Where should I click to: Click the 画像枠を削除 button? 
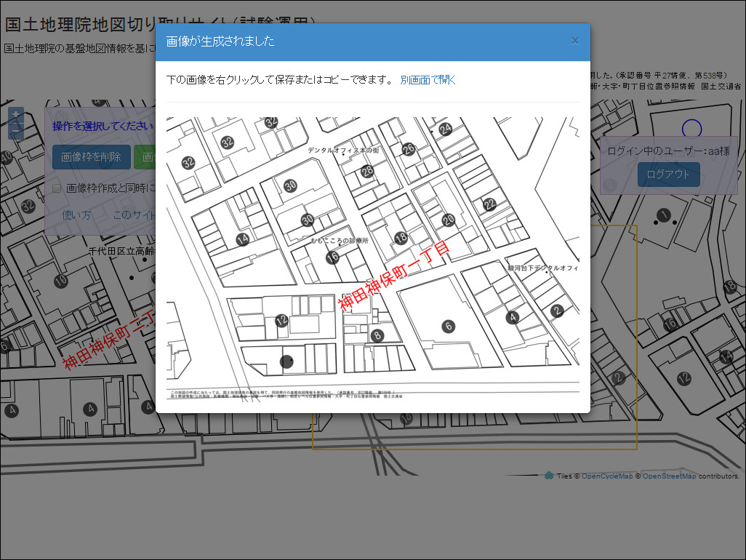[90, 156]
